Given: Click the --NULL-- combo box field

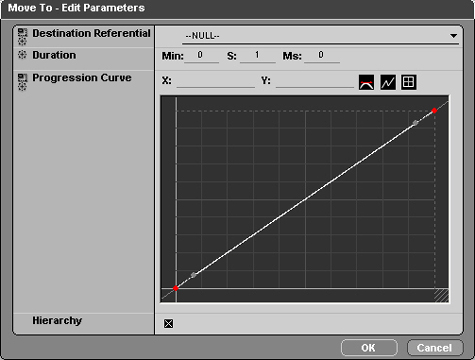Looking at the screenshot, I should [320, 36].
